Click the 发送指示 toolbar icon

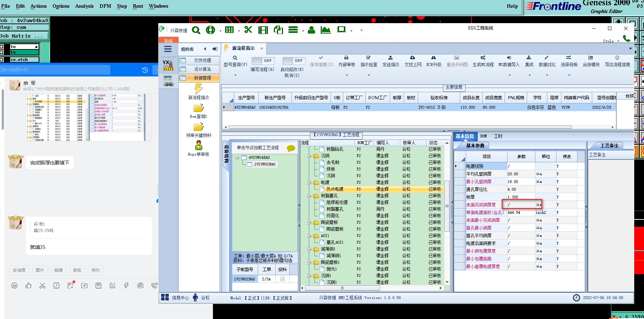(x=390, y=57)
